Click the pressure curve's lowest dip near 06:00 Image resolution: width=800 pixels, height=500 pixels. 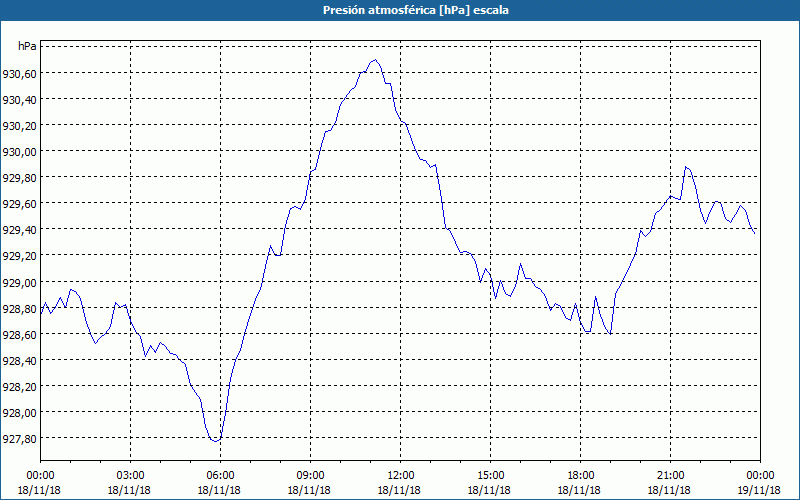[x=215, y=441]
